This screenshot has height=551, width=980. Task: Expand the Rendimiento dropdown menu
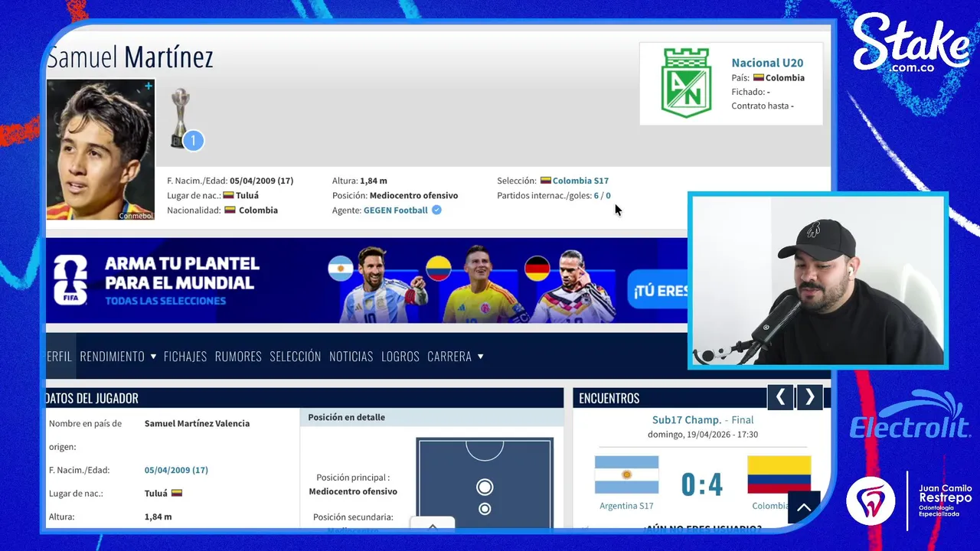click(x=118, y=356)
